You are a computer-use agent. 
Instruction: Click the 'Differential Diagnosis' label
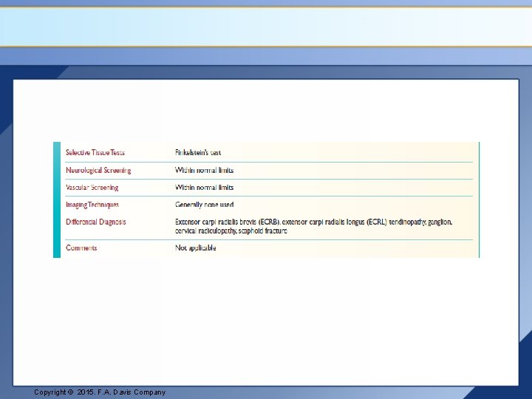pyautogui.click(x=95, y=222)
